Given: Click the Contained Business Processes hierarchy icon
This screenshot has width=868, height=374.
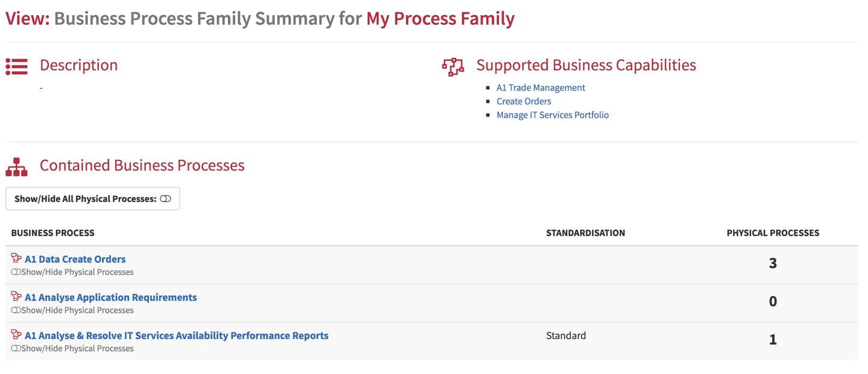Looking at the screenshot, I should point(16,167).
